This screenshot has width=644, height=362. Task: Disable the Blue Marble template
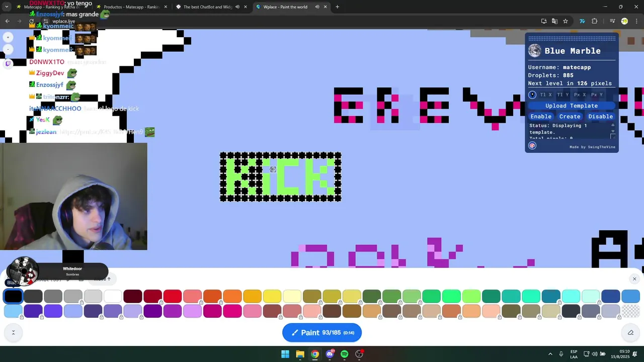pos(601,116)
